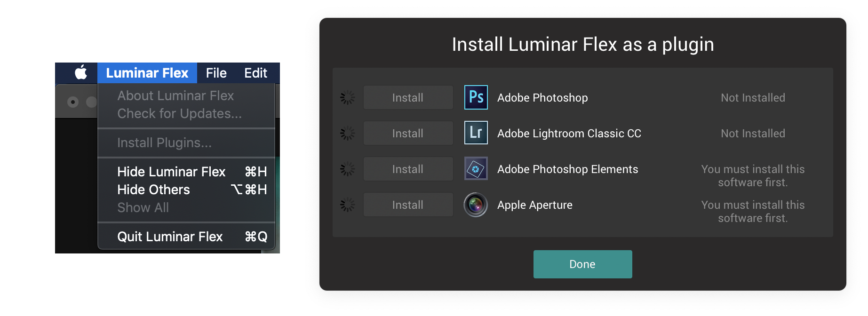
Task: Click Photoshop Elements install-first message
Action: click(753, 176)
